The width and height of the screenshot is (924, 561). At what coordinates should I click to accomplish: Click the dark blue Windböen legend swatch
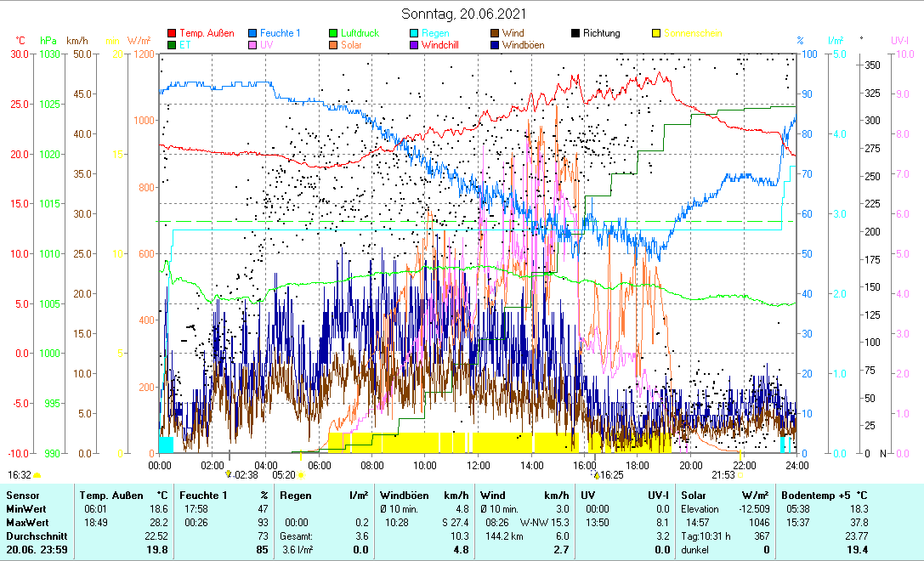coord(495,45)
